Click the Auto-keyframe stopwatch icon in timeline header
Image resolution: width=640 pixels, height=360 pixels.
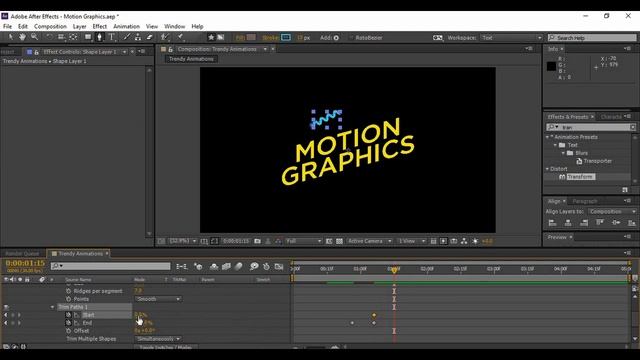tap(267, 267)
